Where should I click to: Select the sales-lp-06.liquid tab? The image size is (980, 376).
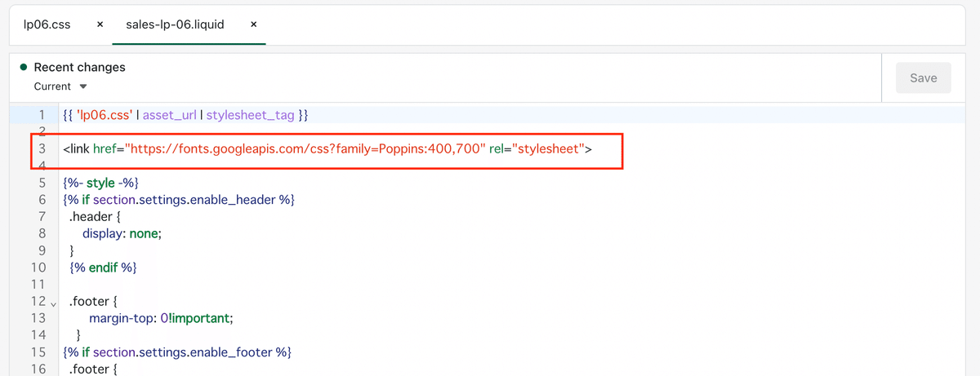(174, 24)
